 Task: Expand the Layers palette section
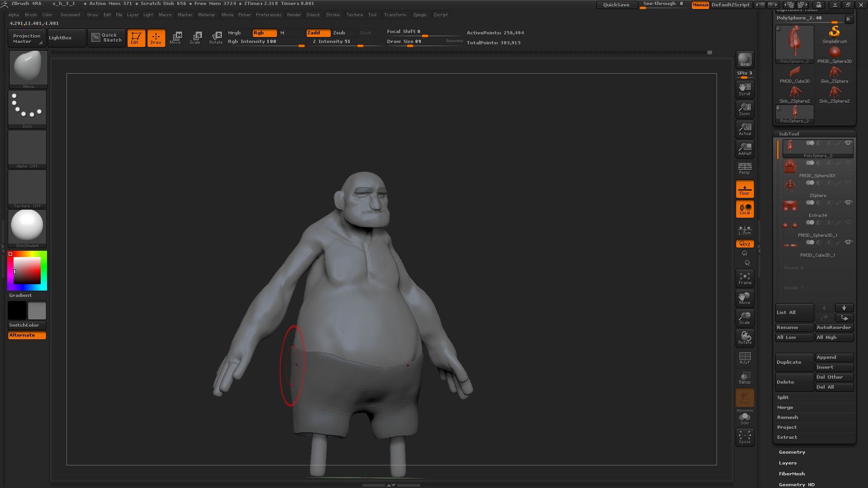[x=788, y=463]
